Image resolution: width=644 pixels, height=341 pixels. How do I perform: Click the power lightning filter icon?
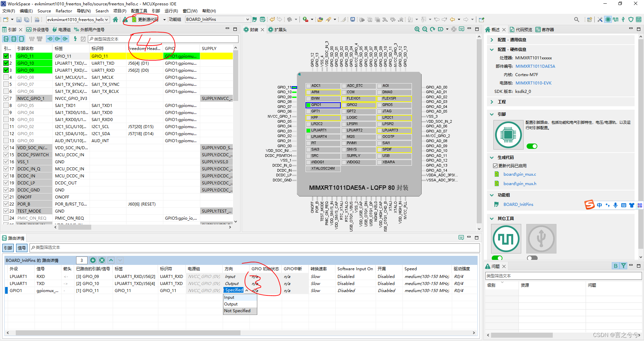75,39
